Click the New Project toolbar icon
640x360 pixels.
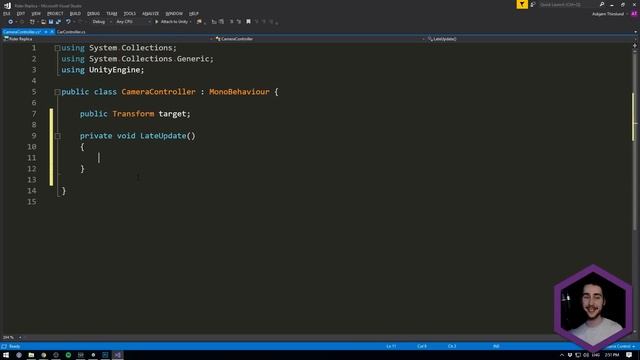coord(32,22)
